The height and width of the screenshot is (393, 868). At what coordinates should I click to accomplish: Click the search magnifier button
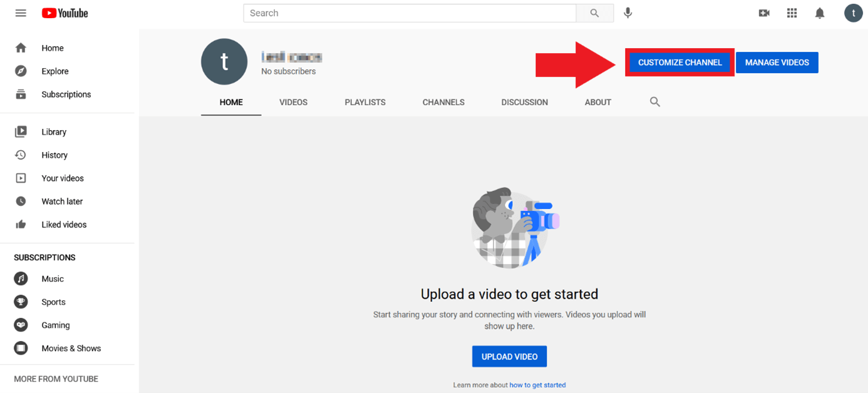point(594,13)
